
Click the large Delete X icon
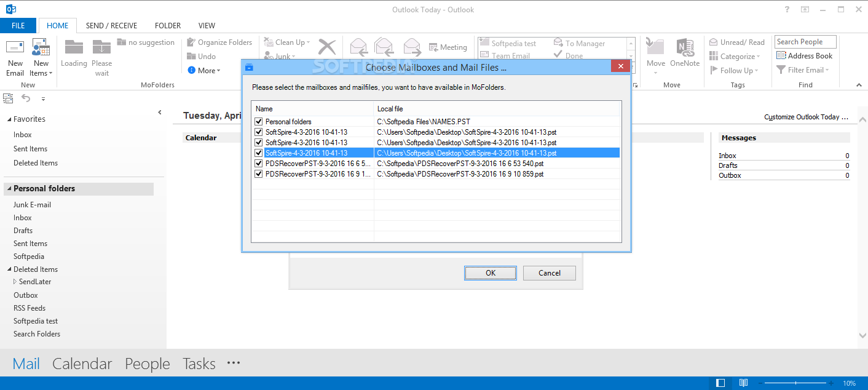coord(327,47)
